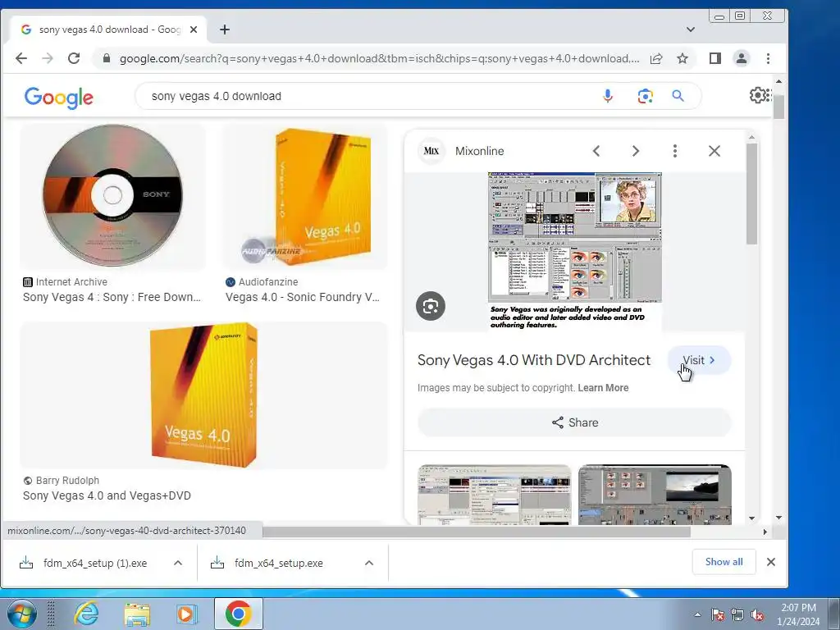Click the Audiofanzine source label
The height and width of the screenshot is (630, 840).
point(268,282)
